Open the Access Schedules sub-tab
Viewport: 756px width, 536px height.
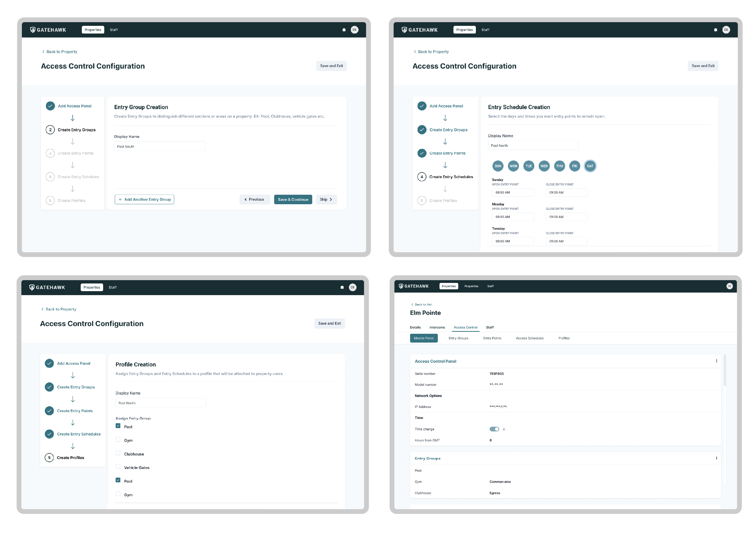[530, 338]
